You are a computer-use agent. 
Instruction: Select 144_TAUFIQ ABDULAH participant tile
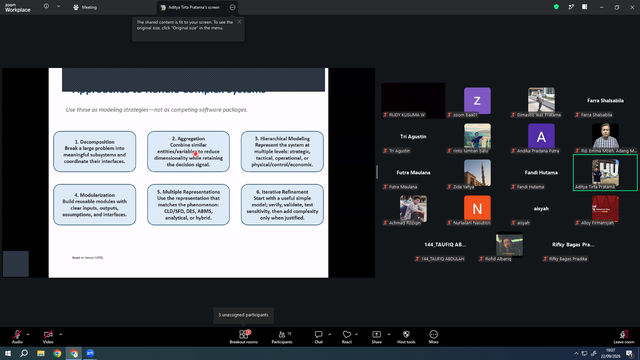[445, 245]
